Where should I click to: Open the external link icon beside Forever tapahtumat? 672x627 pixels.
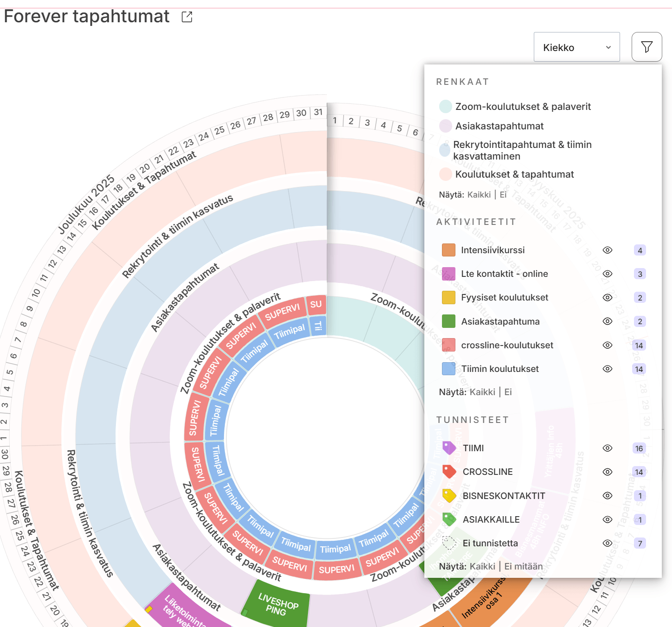click(187, 17)
